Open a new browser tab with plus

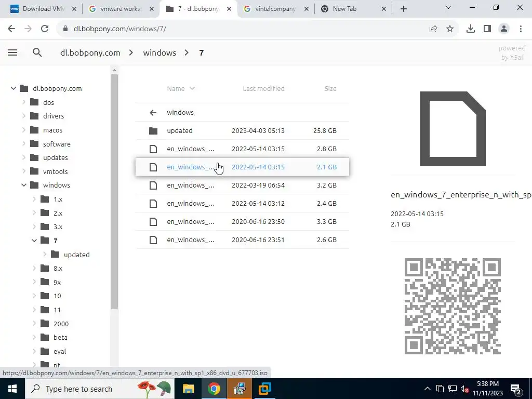pos(403,9)
